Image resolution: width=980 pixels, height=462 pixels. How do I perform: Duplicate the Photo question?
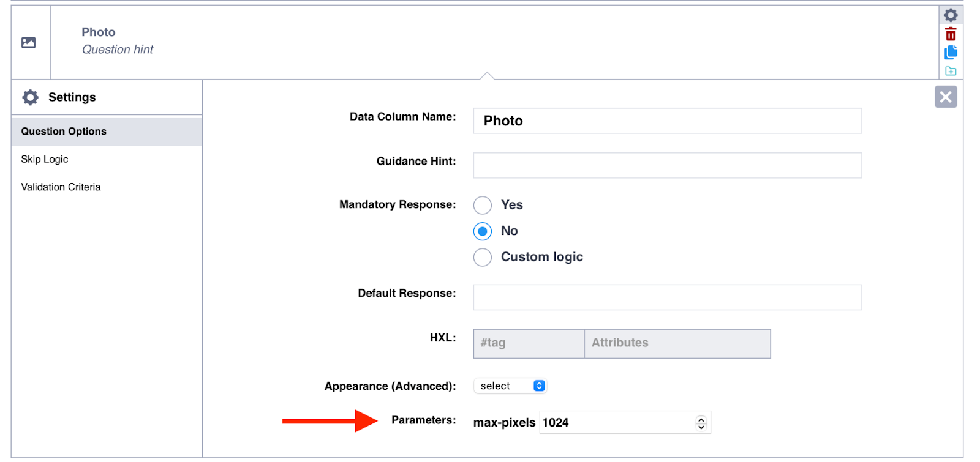pyautogui.click(x=950, y=53)
